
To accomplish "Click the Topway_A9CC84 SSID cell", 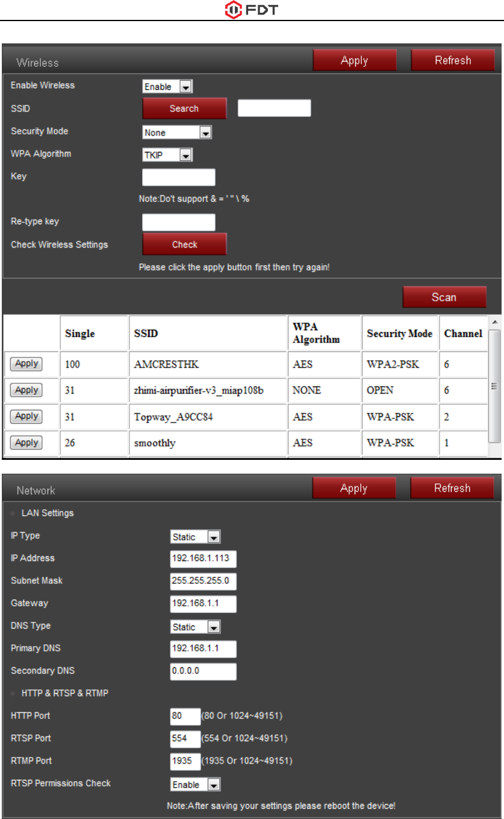I will 208,416.
